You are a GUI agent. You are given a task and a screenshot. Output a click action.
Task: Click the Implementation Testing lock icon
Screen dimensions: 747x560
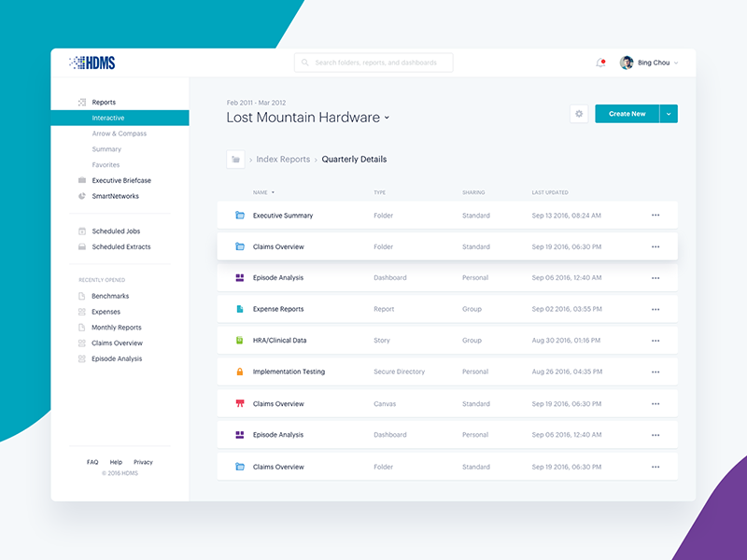tap(240, 371)
